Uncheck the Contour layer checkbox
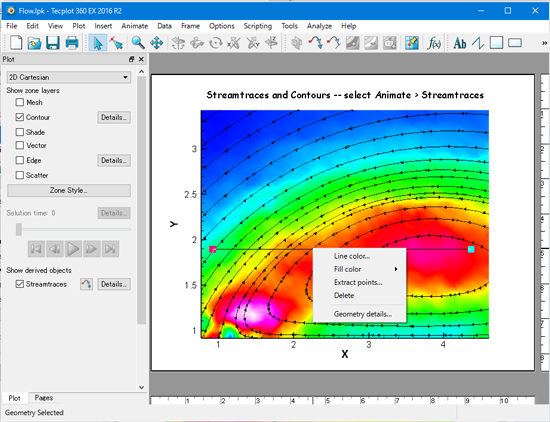 [x=20, y=117]
